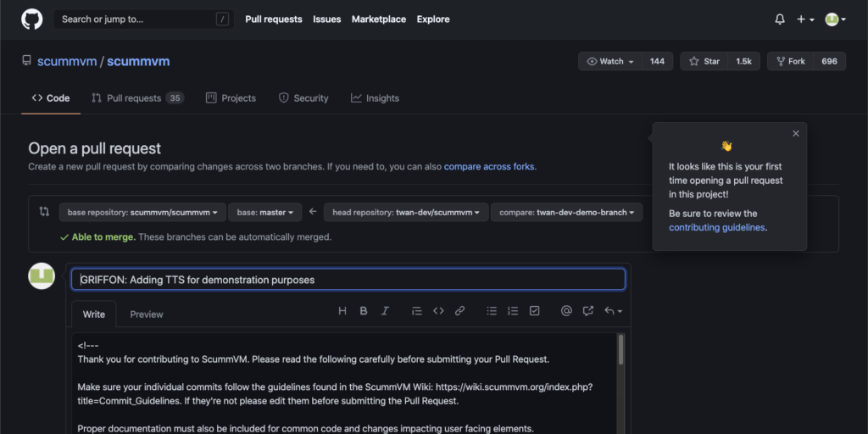This screenshot has width=868, height=434.
Task: Expand the plus create-new menu
Action: (x=805, y=19)
